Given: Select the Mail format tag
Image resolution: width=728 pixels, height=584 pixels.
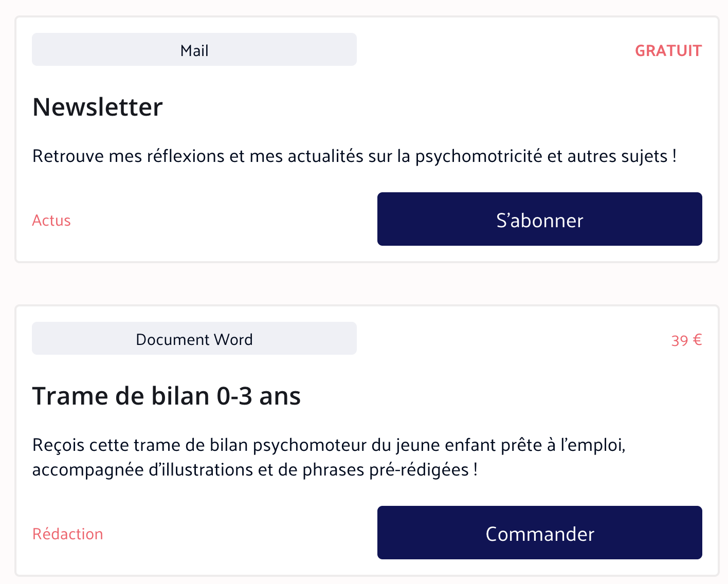Looking at the screenshot, I should coord(194,50).
